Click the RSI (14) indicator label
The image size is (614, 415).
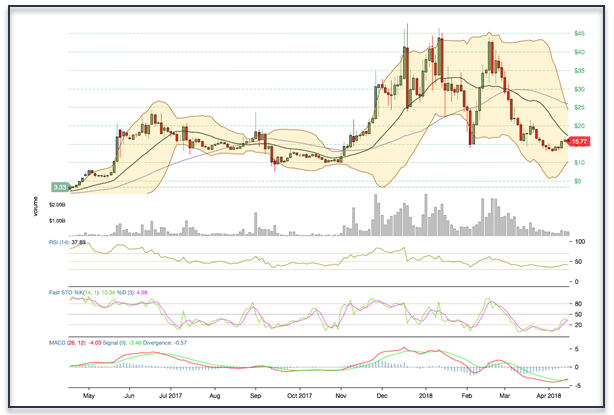point(60,242)
